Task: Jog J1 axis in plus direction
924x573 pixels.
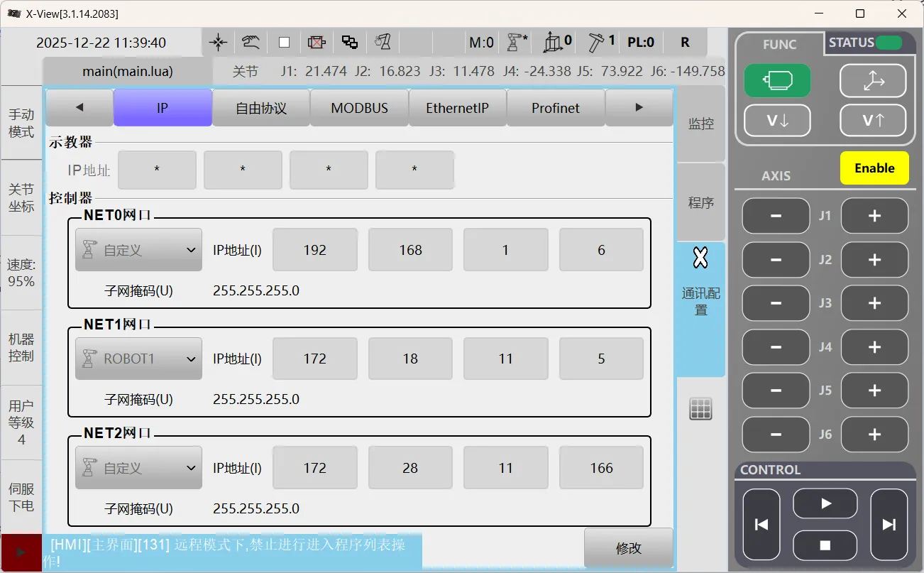Action: pos(874,216)
